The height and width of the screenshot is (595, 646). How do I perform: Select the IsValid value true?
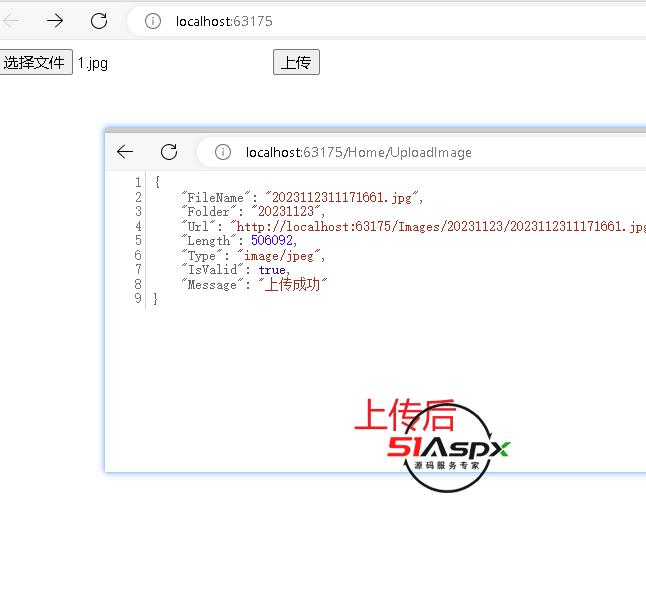(272, 270)
